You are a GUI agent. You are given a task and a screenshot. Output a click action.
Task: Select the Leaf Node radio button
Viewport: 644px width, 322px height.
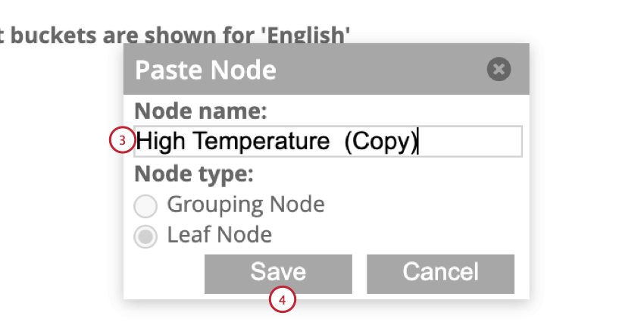coord(145,236)
